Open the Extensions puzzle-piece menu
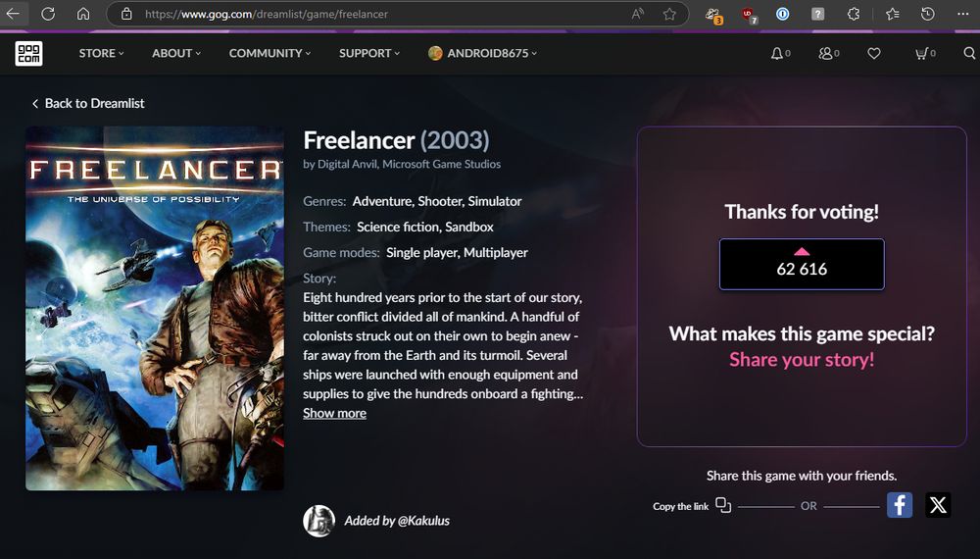This screenshot has height=559, width=980. (x=854, y=14)
